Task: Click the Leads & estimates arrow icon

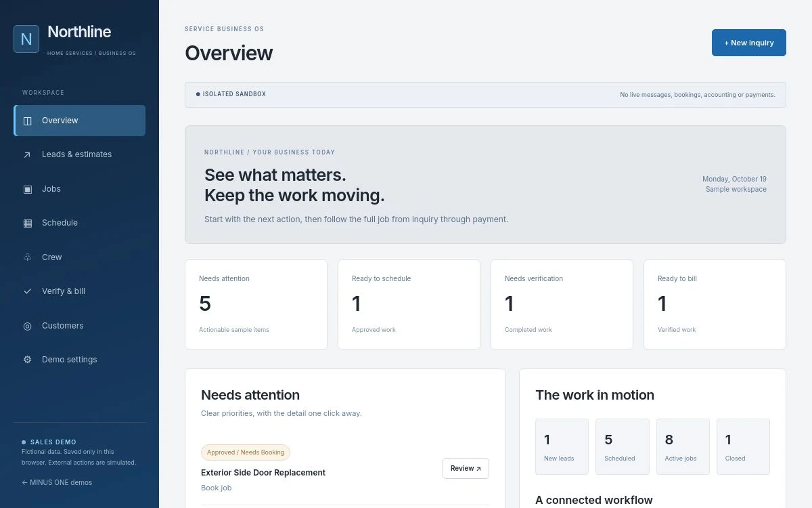Action: [27, 154]
